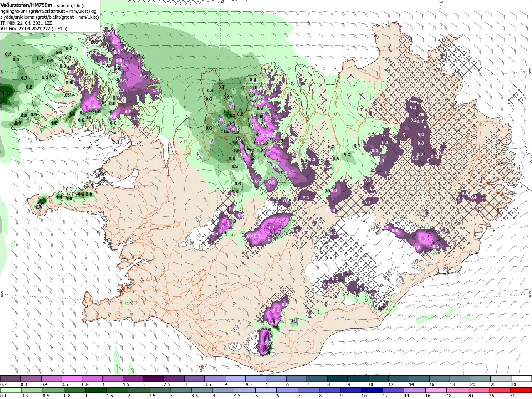
Task: Click the 20W longitude label
Action: click(x=221, y=2)
